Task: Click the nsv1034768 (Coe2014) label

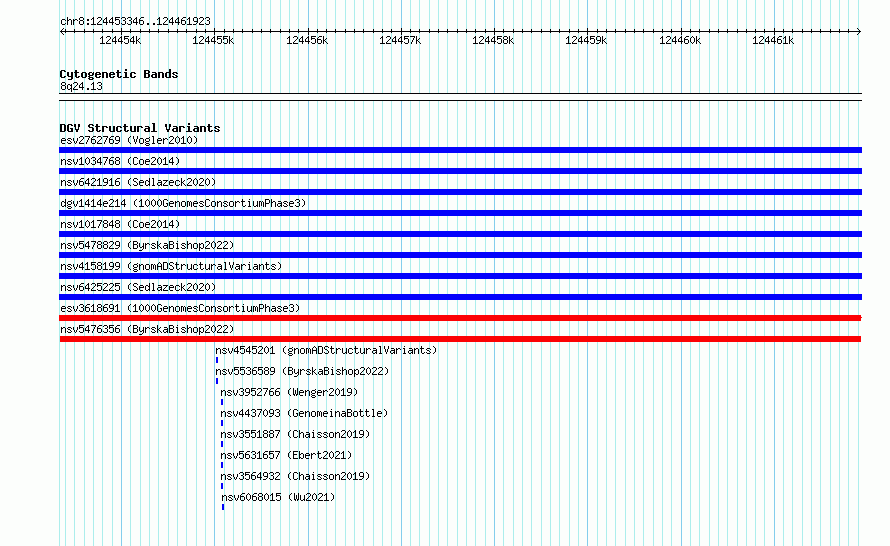Action: (120, 161)
